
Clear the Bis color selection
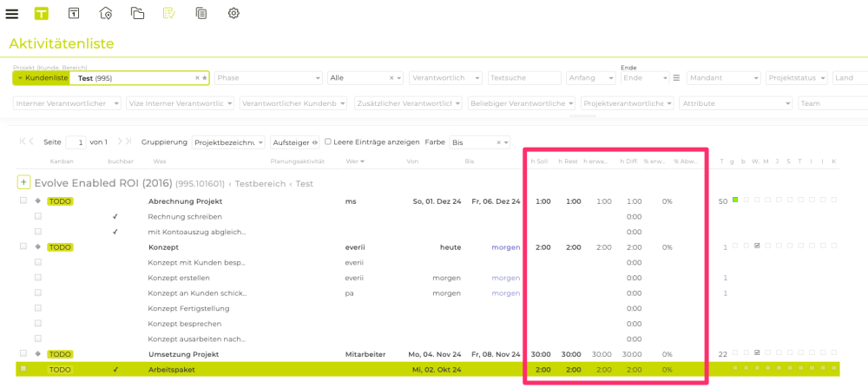pyautogui.click(x=498, y=142)
